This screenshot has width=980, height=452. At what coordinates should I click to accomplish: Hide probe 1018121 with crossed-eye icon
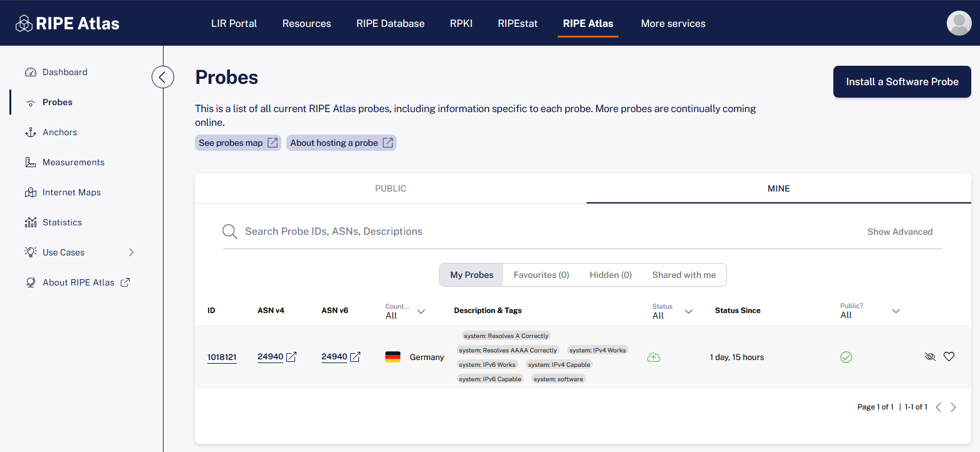[x=930, y=357]
